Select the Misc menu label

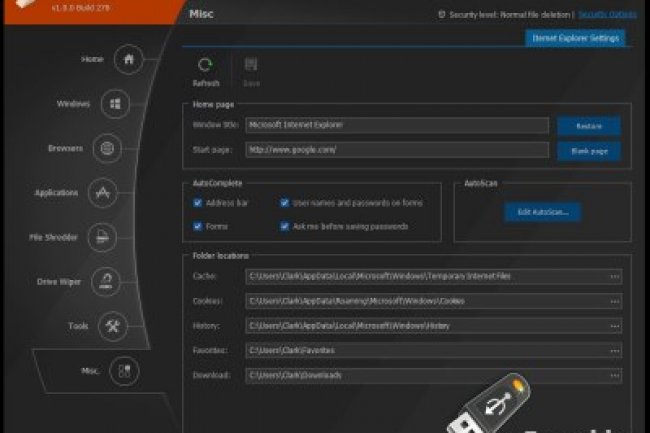click(90, 370)
